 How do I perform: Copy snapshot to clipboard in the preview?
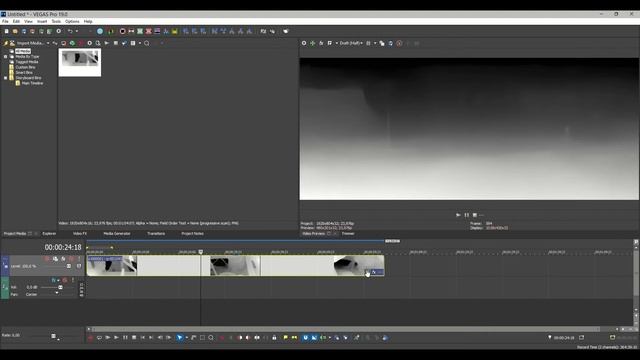click(382, 43)
